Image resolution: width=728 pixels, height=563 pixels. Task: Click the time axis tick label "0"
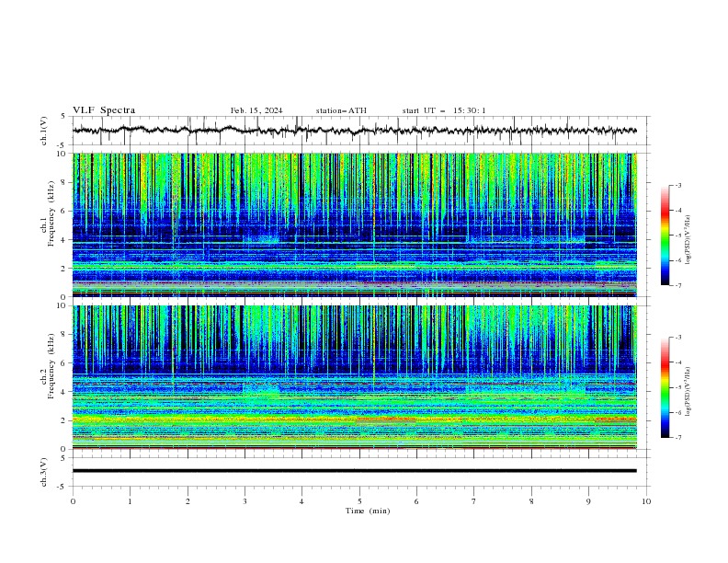tap(73, 501)
